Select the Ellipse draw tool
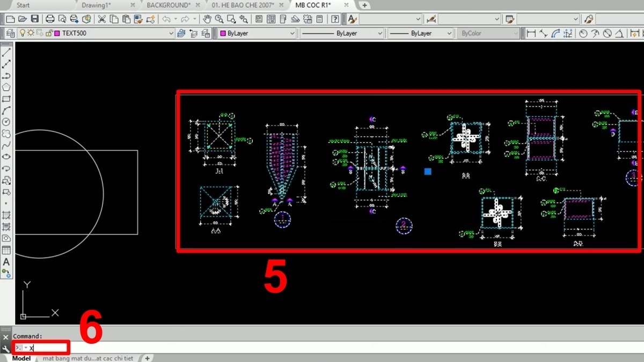 tap(6, 157)
